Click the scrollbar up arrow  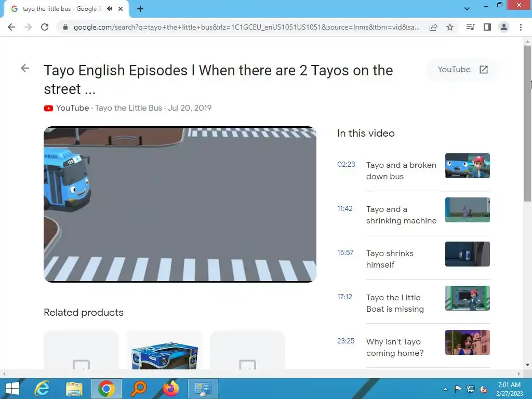(x=527, y=42)
